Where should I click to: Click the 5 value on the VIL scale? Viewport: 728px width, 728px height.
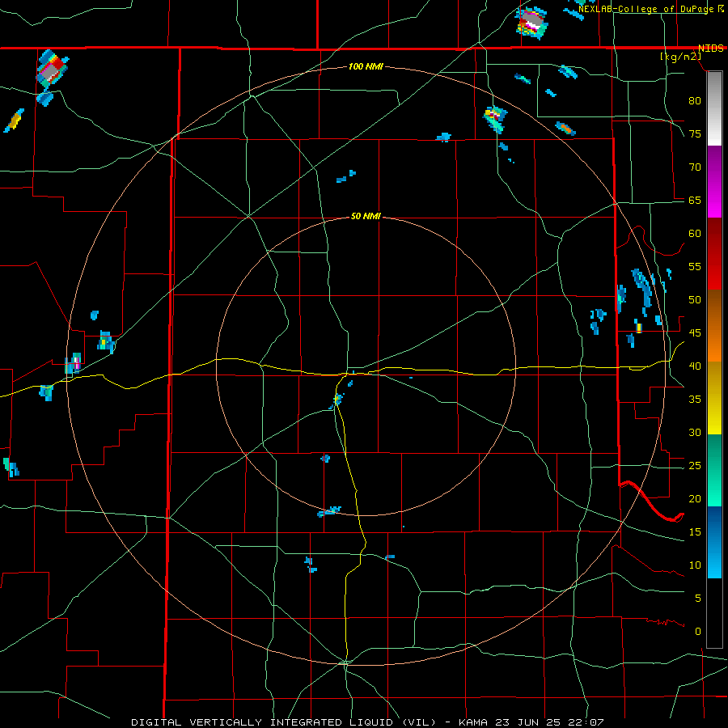(x=698, y=598)
